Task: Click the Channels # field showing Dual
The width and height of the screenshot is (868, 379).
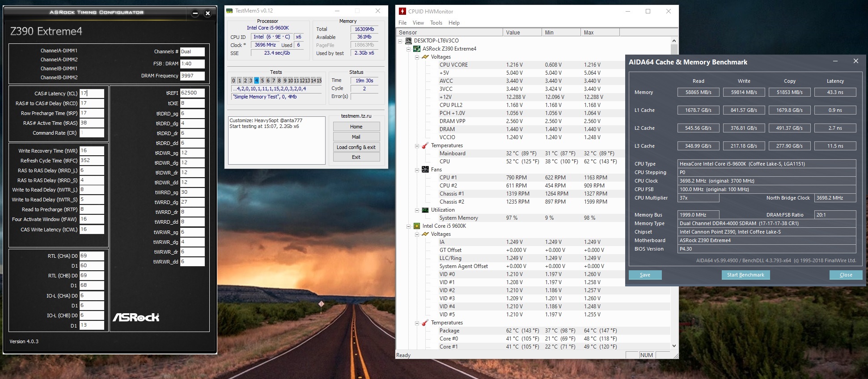Action: (x=192, y=51)
